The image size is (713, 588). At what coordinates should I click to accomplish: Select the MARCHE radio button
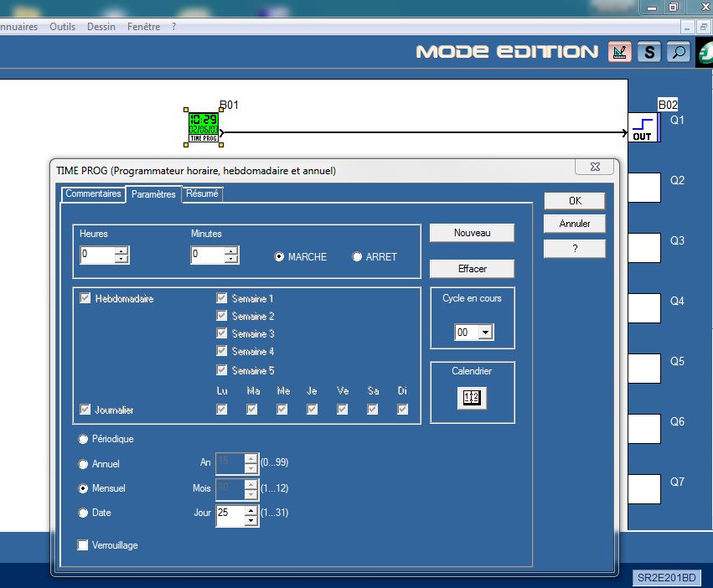pyautogui.click(x=279, y=257)
